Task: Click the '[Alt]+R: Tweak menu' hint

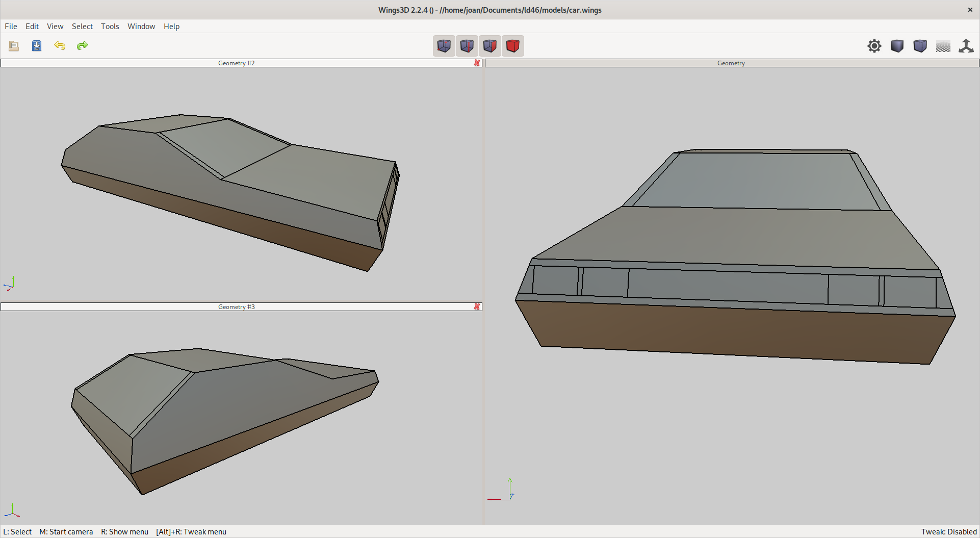Action: coord(191,532)
